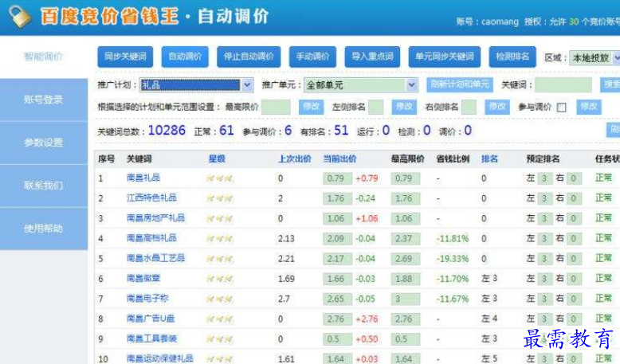Screen dimensions: 620x364
Task: Open keyword link 南昌运动保健礼品
Action: click(160, 359)
